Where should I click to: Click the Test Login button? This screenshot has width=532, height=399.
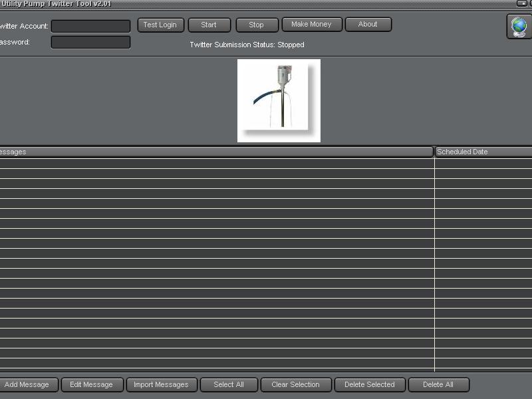(x=160, y=25)
